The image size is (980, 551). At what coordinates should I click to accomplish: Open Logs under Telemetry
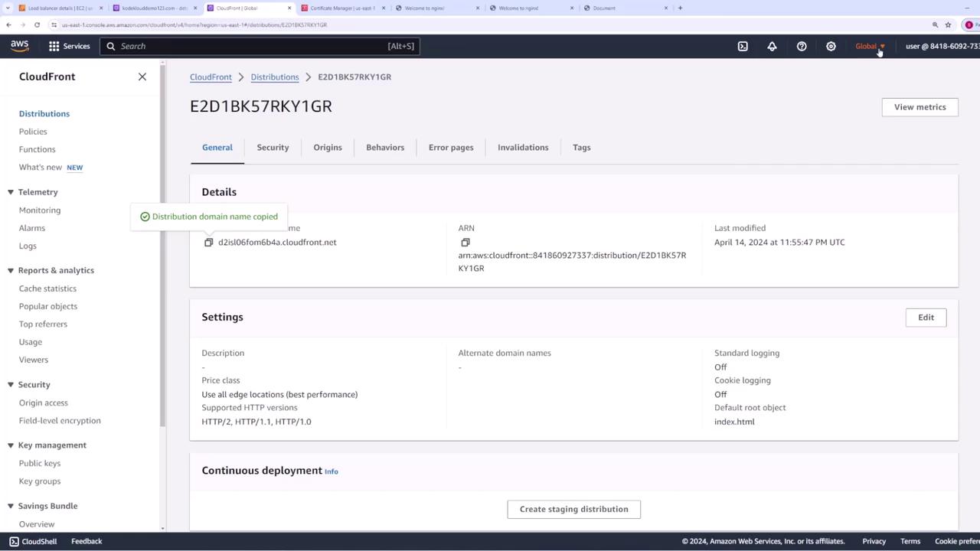point(28,246)
